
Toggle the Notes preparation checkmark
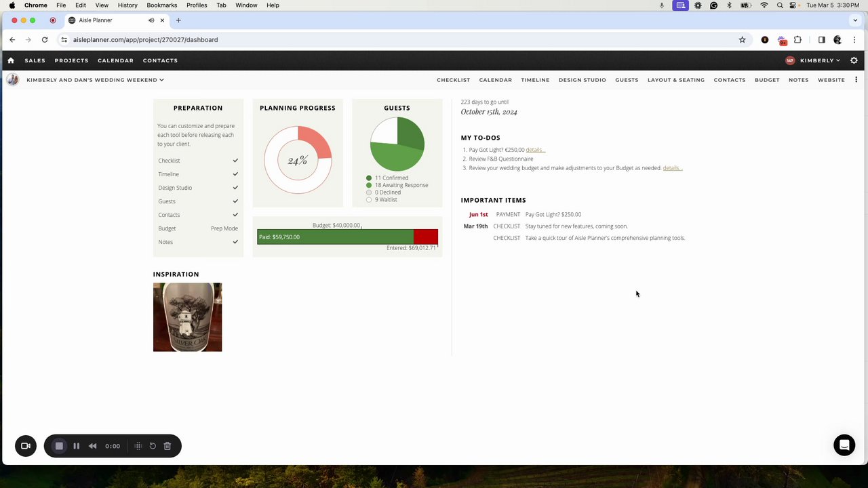click(235, 242)
